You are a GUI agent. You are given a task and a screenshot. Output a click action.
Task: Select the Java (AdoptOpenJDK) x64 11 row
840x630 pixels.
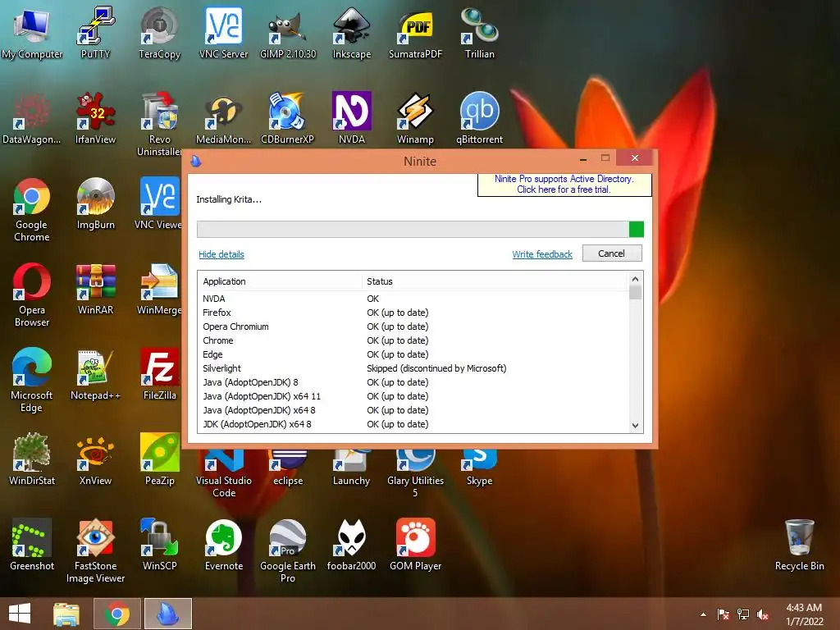point(413,396)
